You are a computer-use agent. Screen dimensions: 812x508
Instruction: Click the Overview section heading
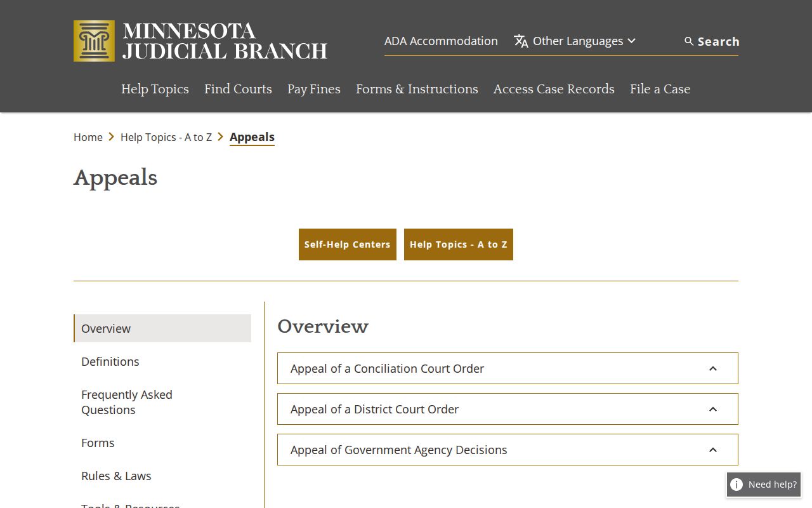[323, 326]
